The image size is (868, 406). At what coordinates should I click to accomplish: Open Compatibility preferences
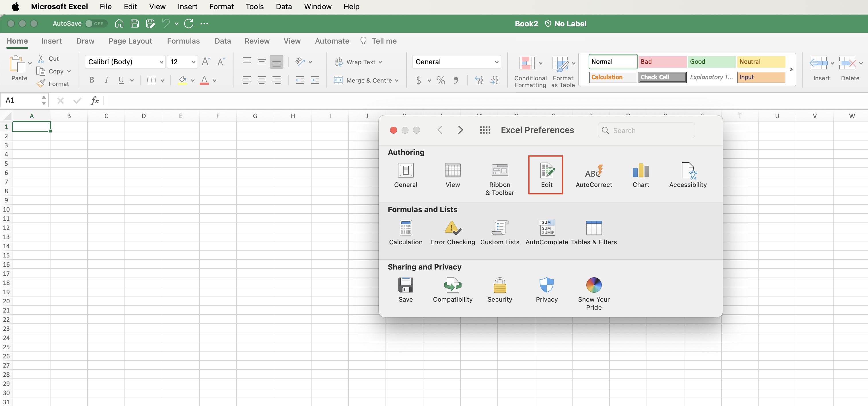(453, 290)
